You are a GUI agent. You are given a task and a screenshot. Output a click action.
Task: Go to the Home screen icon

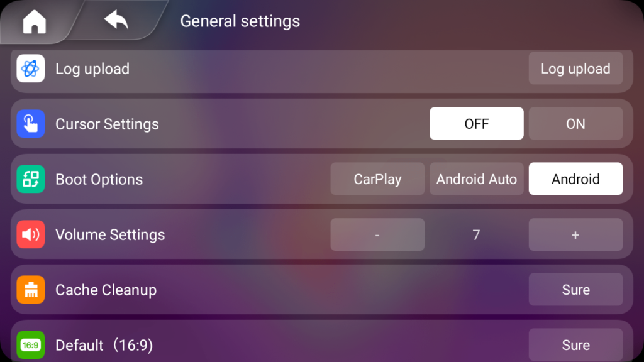tap(35, 21)
